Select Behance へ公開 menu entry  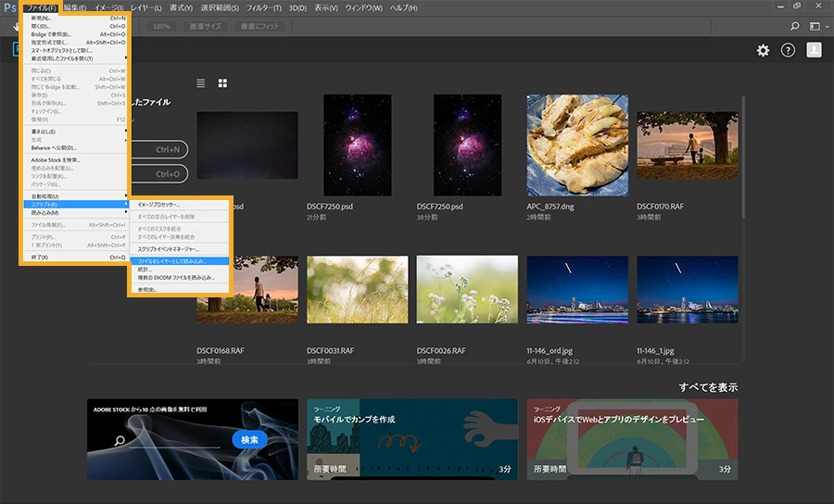click(x=76, y=148)
